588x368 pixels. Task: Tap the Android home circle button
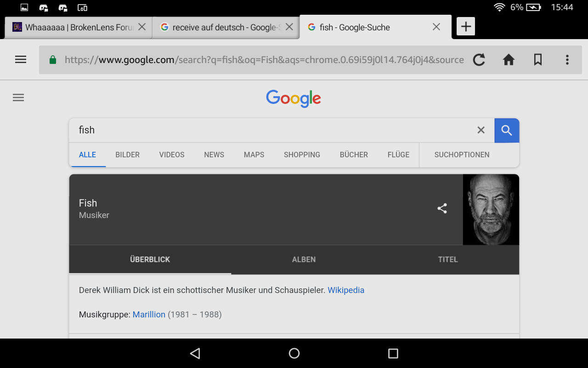coord(294,353)
